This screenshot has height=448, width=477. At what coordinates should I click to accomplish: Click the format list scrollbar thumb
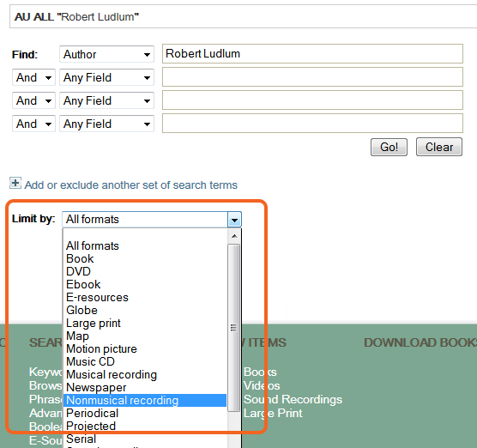[x=233, y=328]
